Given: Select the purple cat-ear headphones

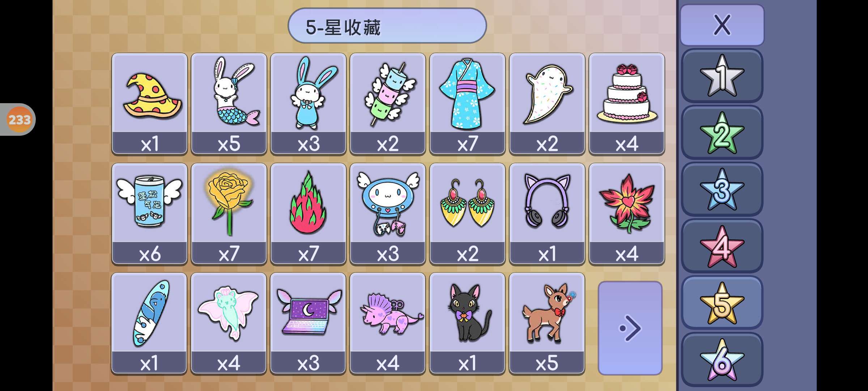Looking at the screenshot, I should 547,214.
